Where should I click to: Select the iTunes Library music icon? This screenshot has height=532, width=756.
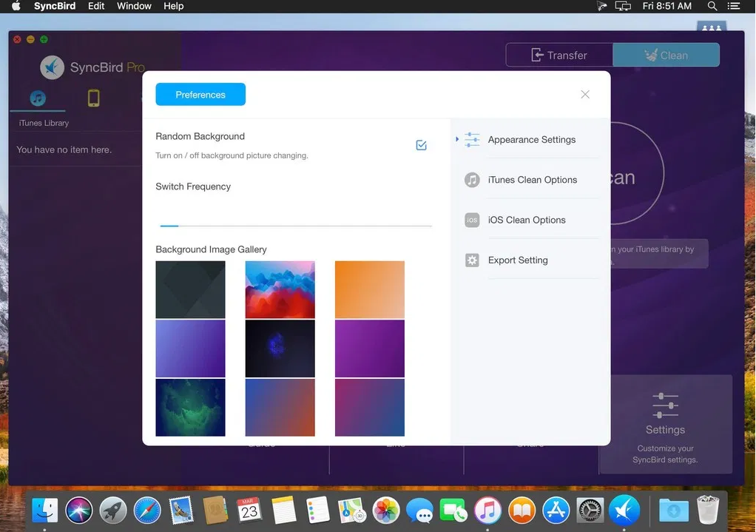pos(38,97)
